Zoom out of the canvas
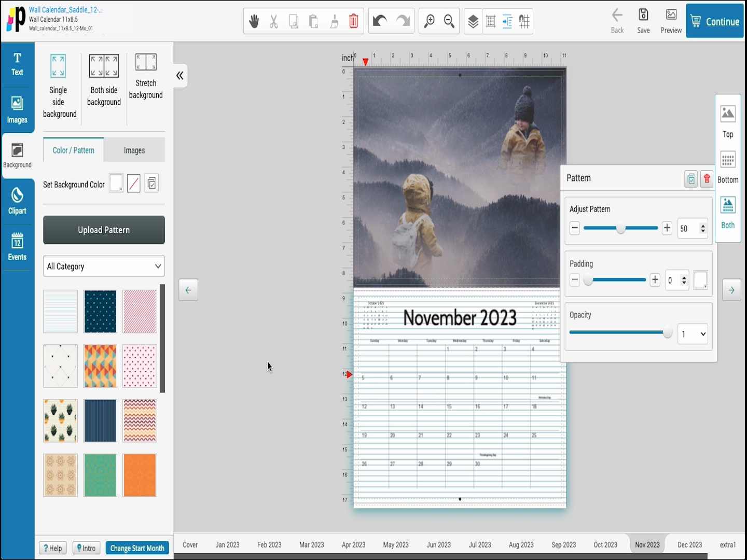Image resolution: width=747 pixels, height=560 pixels. point(449,21)
